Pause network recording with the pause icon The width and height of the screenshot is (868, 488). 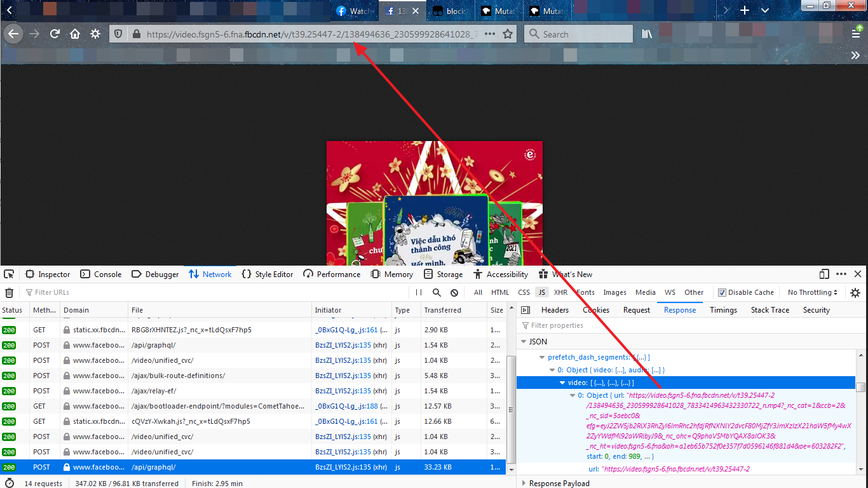coord(418,292)
